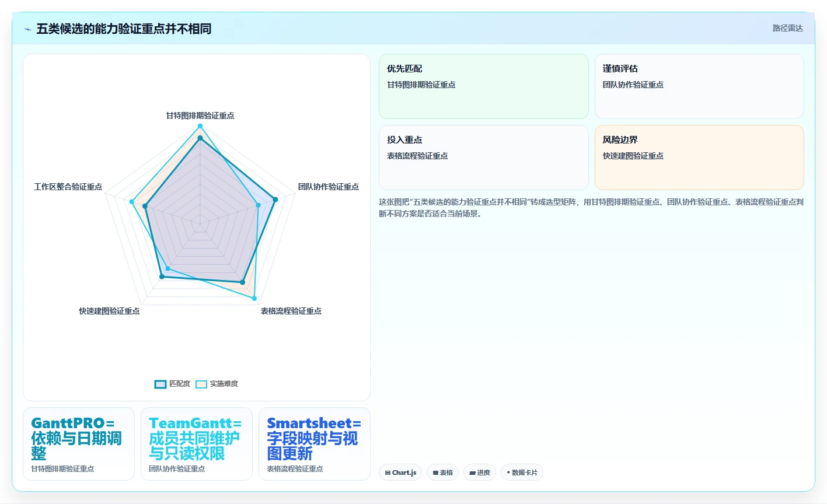Open the Smartsheet=字段映射与视图更新 card
Viewport: 827px width, 504px height.
(315, 444)
